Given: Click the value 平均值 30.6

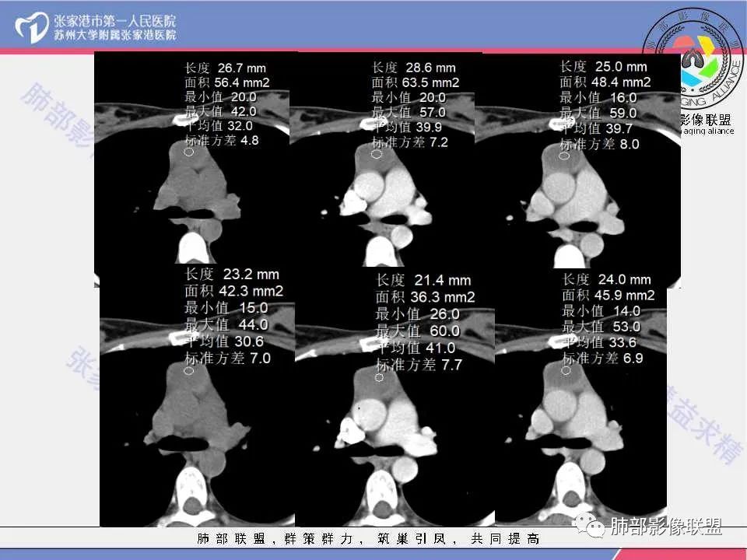Looking at the screenshot, I should [224, 341].
